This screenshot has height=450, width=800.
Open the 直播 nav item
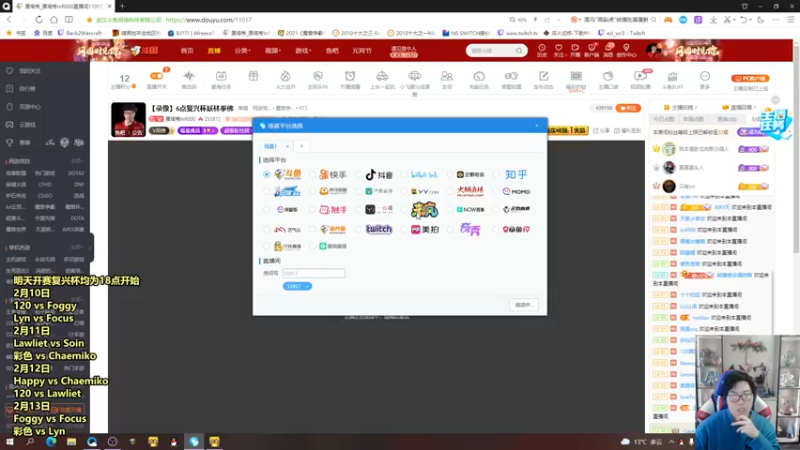point(214,51)
